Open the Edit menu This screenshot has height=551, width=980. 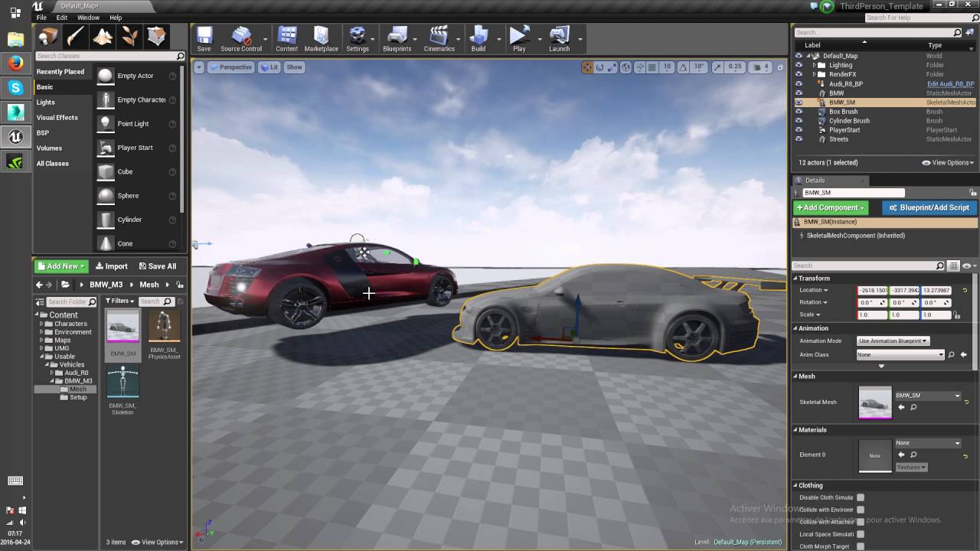pyautogui.click(x=62, y=18)
